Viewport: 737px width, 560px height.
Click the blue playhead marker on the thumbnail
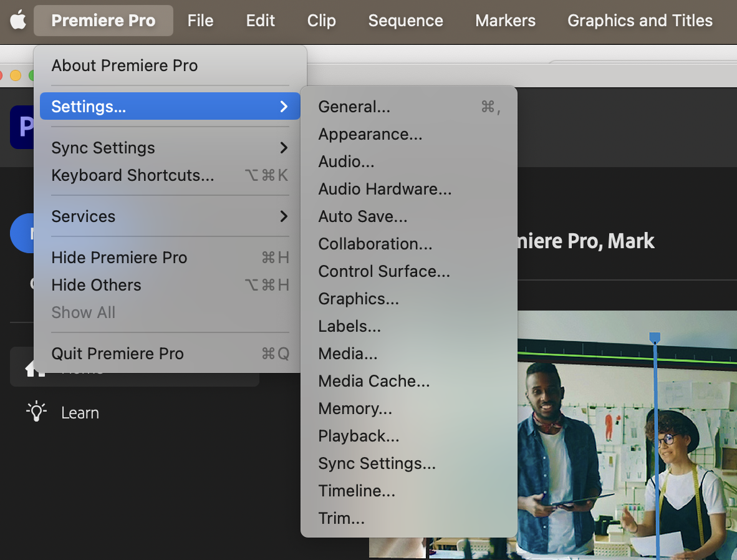(x=655, y=337)
